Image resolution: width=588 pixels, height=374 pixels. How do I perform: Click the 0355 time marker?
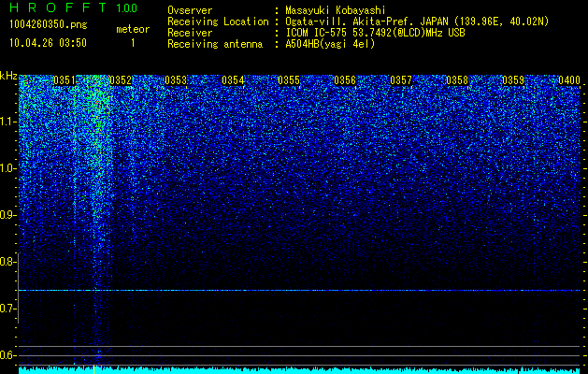point(289,80)
